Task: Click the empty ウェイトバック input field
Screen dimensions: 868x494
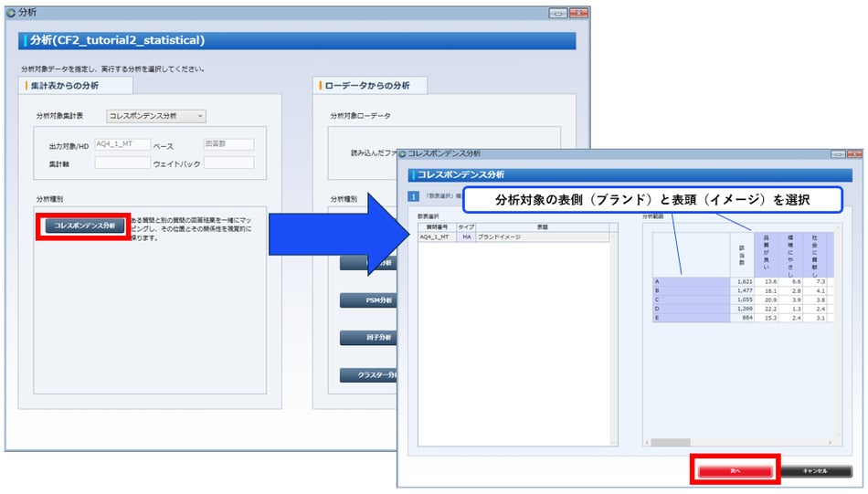Action: 228,163
